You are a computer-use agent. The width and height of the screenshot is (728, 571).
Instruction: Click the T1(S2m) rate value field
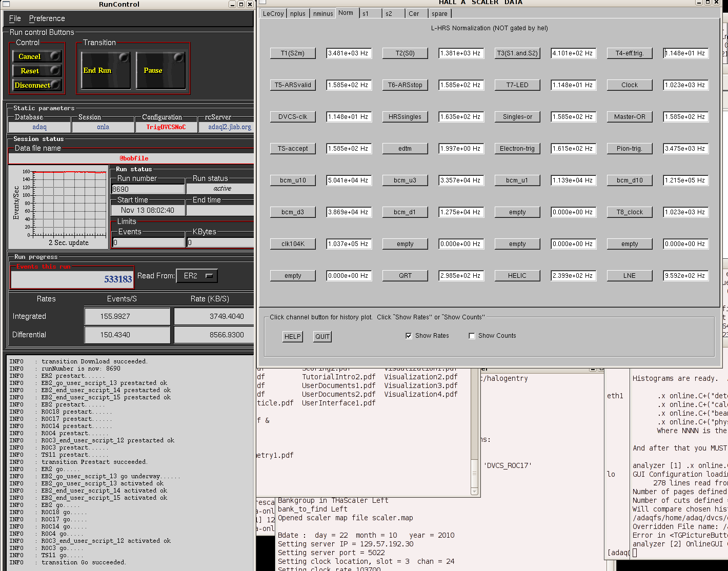pos(349,53)
